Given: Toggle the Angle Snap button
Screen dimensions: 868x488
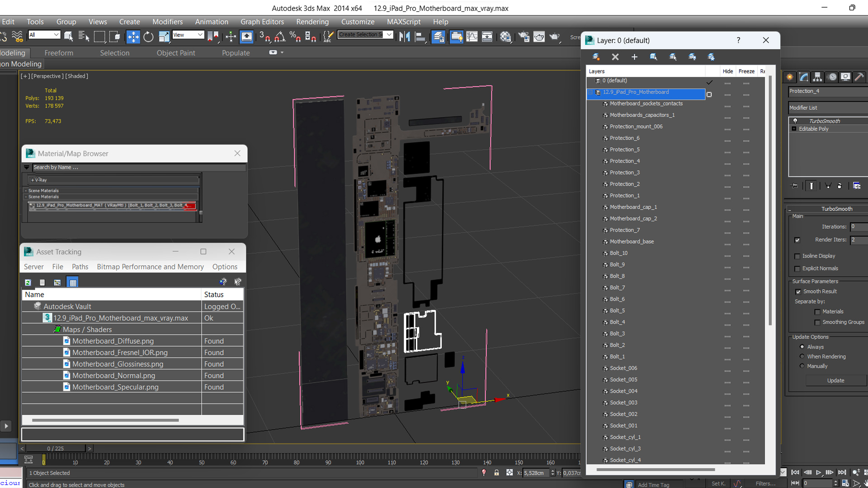Looking at the screenshot, I should [x=280, y=37].
